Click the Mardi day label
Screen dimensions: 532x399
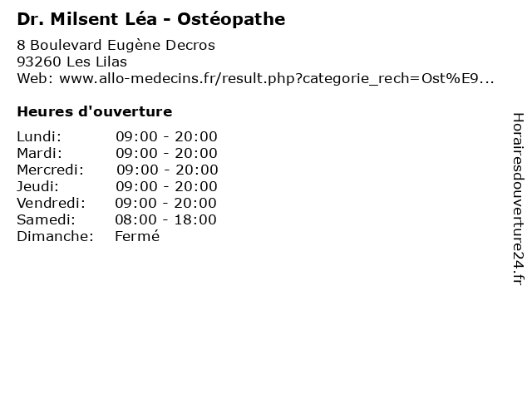[x=40, y=153]
